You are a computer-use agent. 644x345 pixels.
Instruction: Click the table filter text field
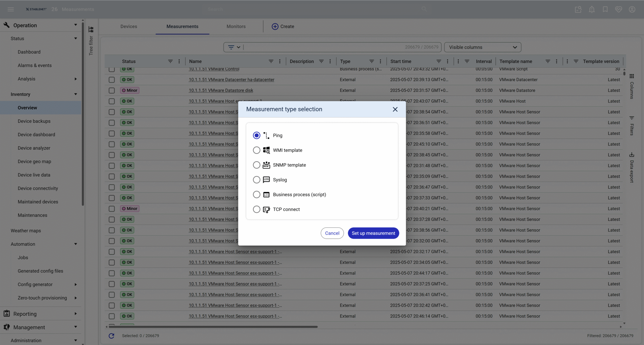tap(322, 47)
